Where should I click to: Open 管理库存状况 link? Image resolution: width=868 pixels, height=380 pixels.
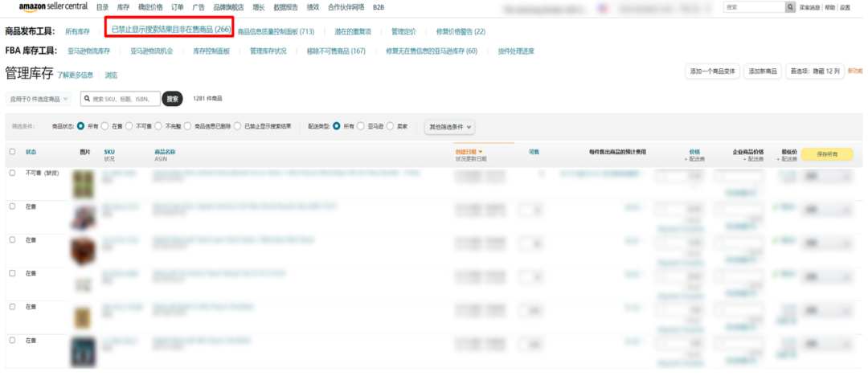[268, 51]
